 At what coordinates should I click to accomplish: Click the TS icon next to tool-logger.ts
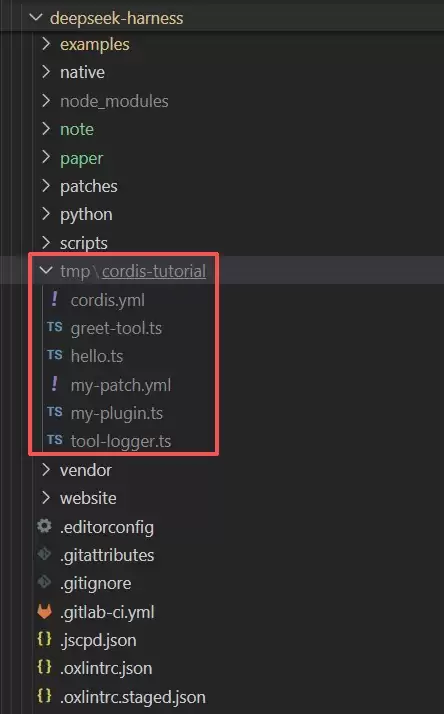[55, 440]
